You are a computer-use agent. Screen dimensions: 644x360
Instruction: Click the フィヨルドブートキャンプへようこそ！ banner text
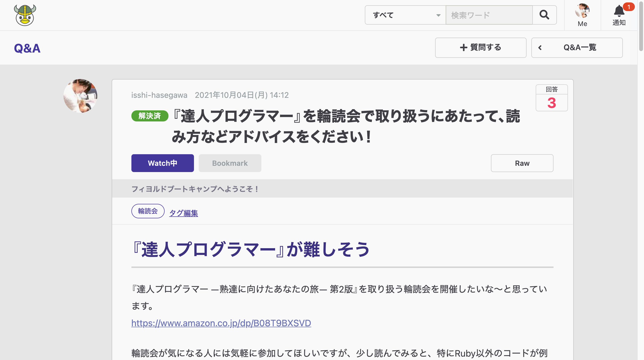pyautogui.click(x=195, y=189)
